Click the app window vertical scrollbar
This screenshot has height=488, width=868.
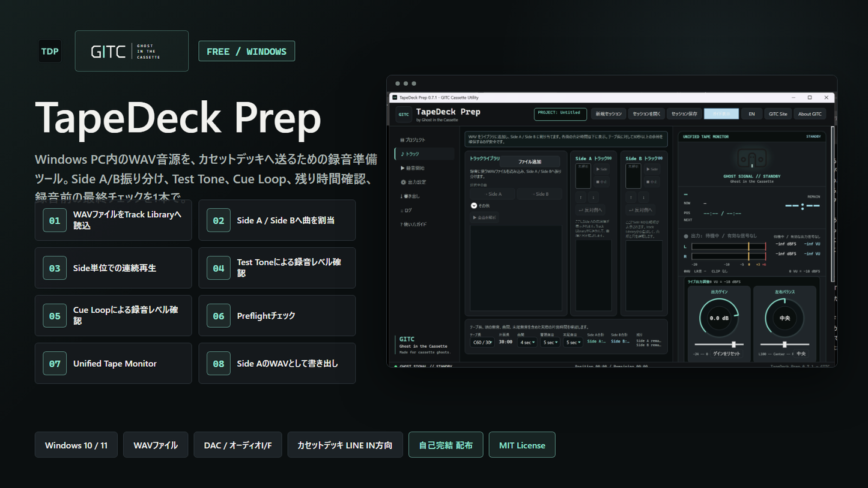tap(832, 204)
